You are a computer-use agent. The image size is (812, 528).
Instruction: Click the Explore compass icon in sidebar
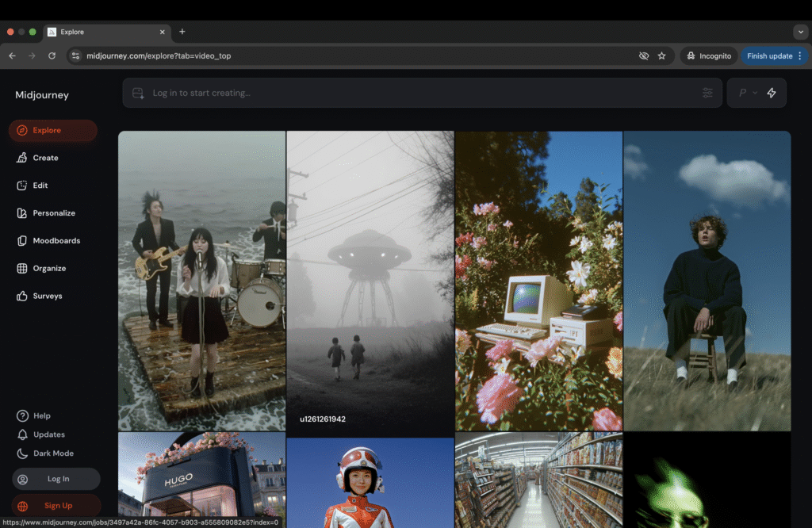[x=22, y=131]
